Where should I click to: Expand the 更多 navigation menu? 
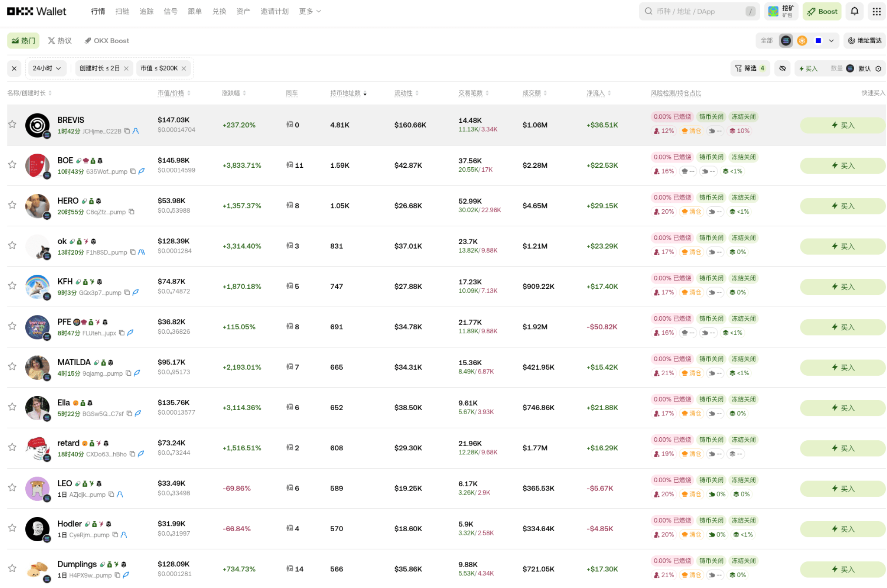310,11
